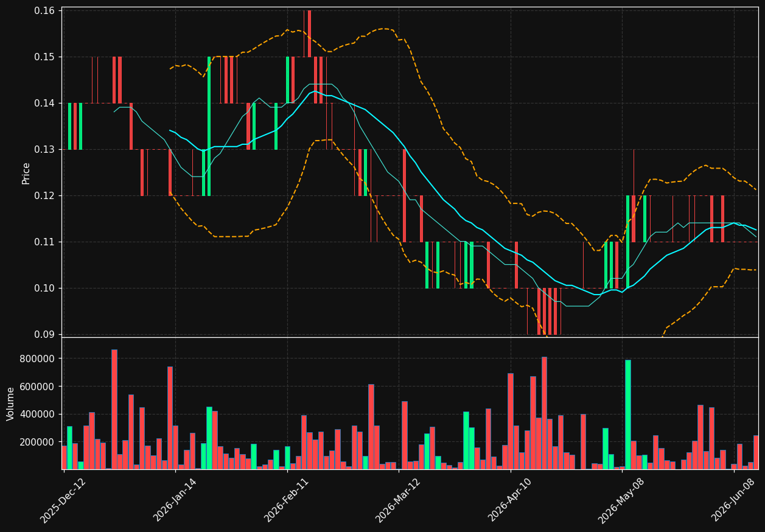Click the 2026-May-08 date label

(621, 500)
